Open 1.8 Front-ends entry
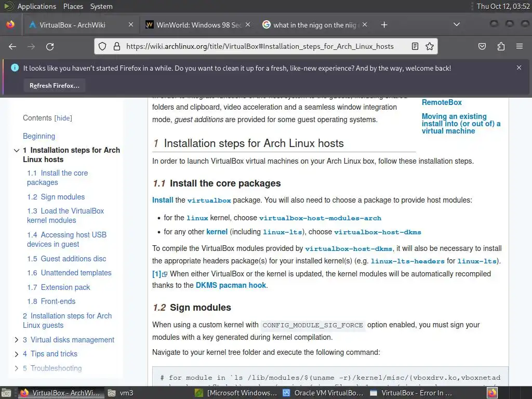The width and height of the screenshot is (532, 399). (x=51, y=301)
